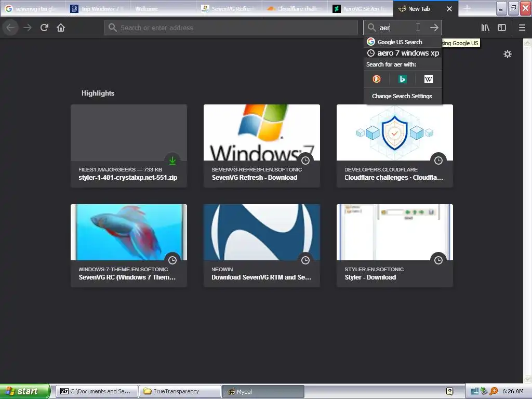This screenshot has width=532, height=399.
Task: Click the network computers tray icon
Action: (x=475, y=391)
